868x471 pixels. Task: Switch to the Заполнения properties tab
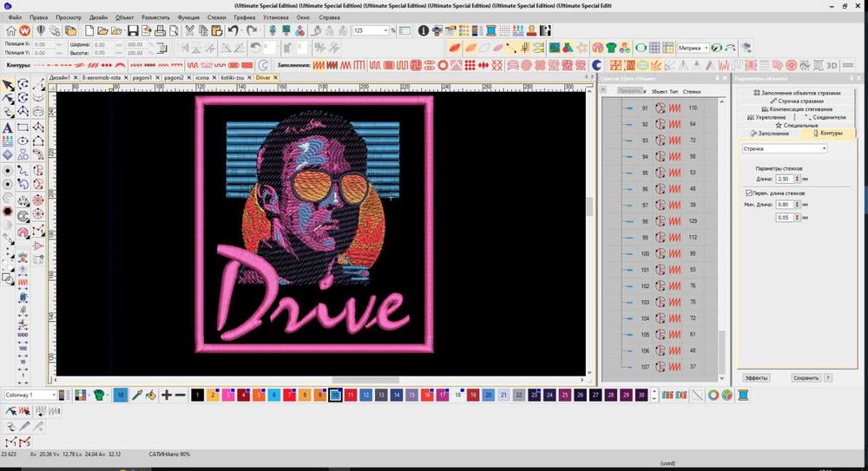click(x=769, y=133)
